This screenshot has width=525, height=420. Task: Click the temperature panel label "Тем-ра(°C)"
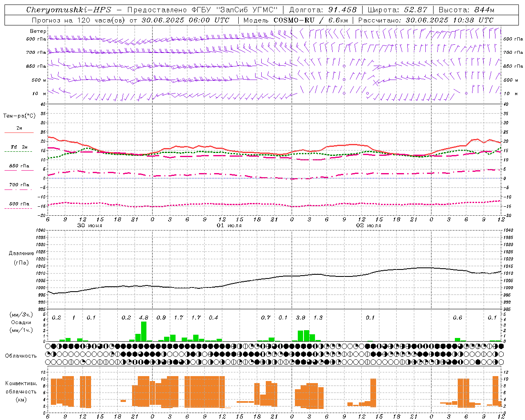(19, 116)
